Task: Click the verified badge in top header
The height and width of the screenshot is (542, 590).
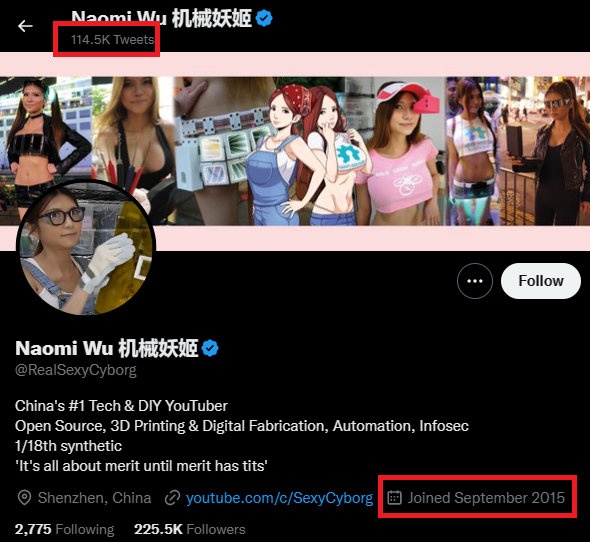Action: [264, 18]
